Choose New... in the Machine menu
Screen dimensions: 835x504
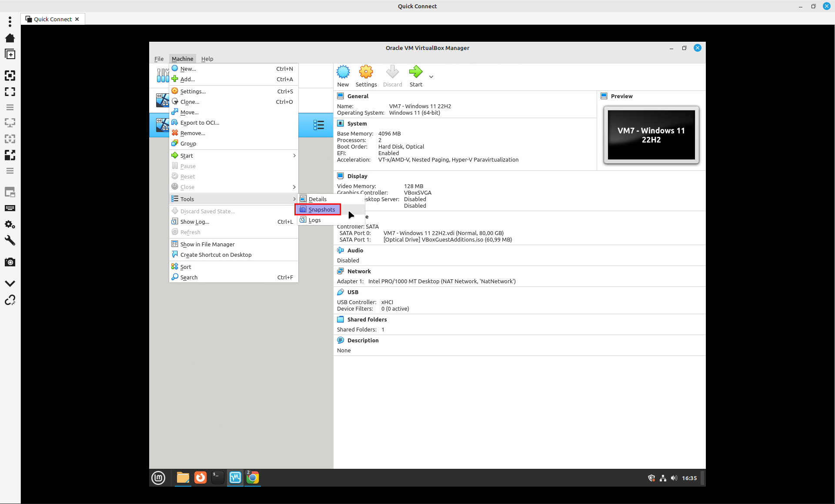click(x=234, y=69)
